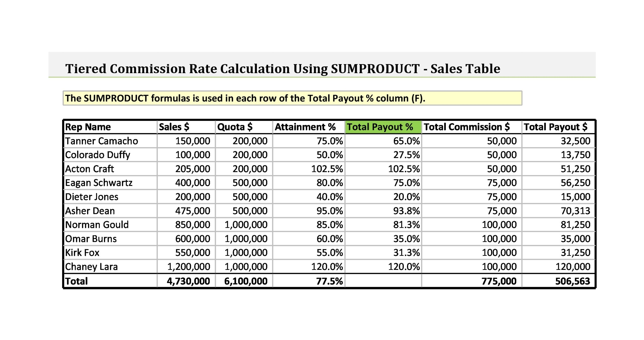Select the Quota $ header cell

point(244,127)
